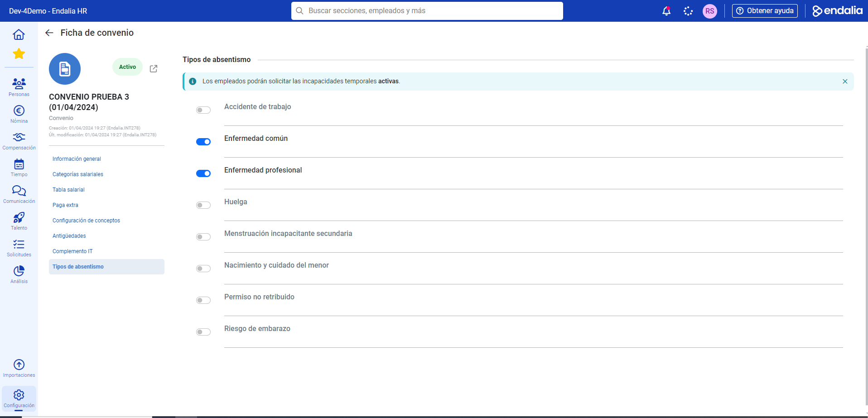Screen dimensions: 868x418
Task: Enable Menstruación incapacitante secundaria toggle
Action: pyautogui.click(x=203, y=237)
